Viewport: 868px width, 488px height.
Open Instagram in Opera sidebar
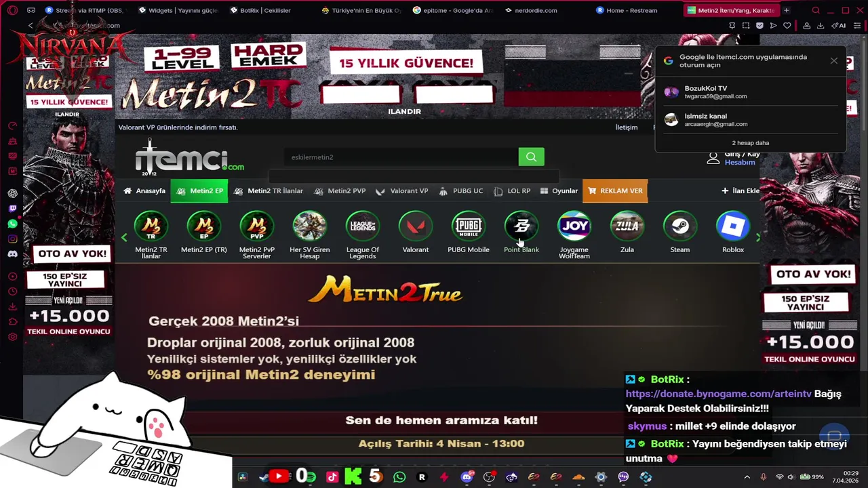(12, 239)
